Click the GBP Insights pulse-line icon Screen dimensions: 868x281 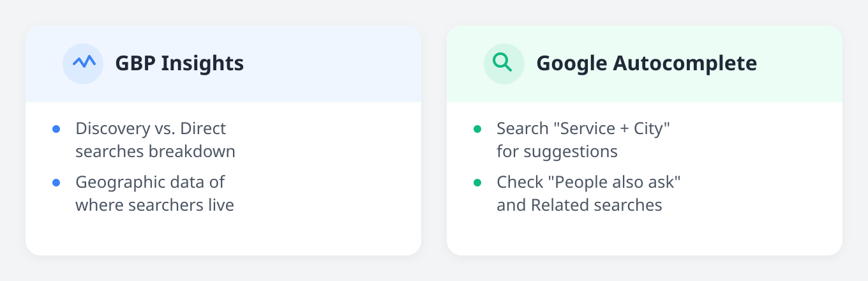[83, 63]
